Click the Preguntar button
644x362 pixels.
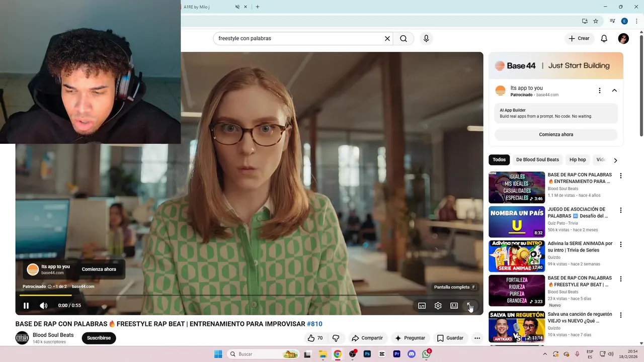(410, 338)
